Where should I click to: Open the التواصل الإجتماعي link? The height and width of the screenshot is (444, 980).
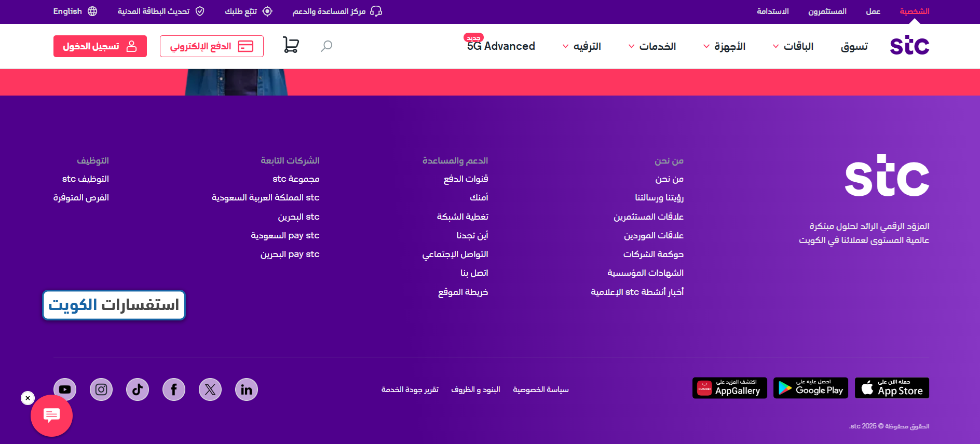pos(455,254)
